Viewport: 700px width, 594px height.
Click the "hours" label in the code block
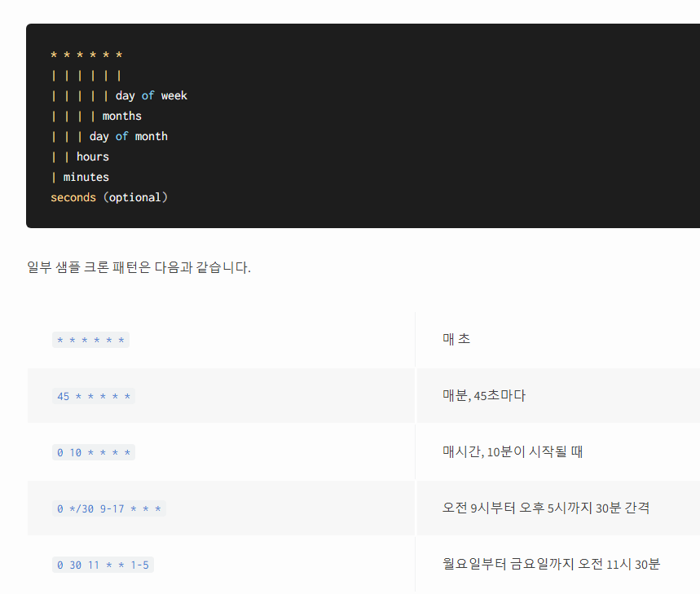pos(92,156)
